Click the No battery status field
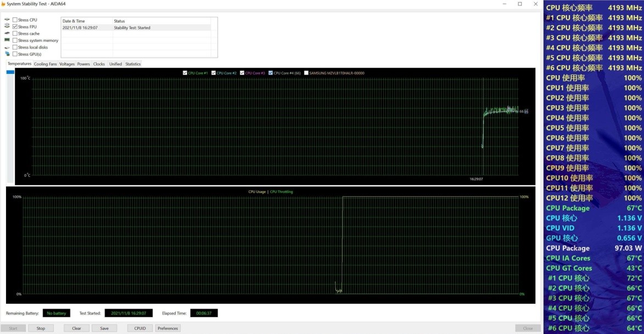 [x=56, y=313]
